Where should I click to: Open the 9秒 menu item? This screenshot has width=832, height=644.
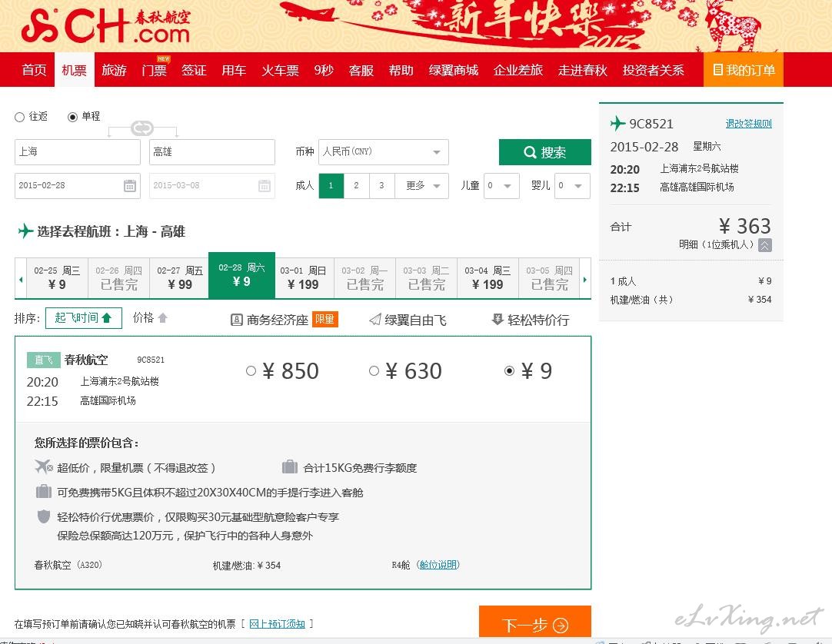324,70
